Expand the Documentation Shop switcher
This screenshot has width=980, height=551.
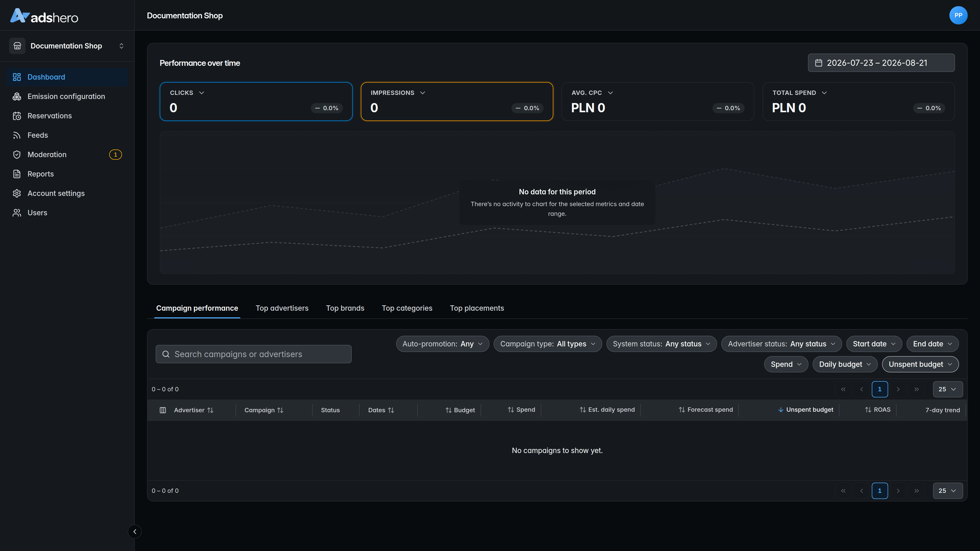coord(67,46)
